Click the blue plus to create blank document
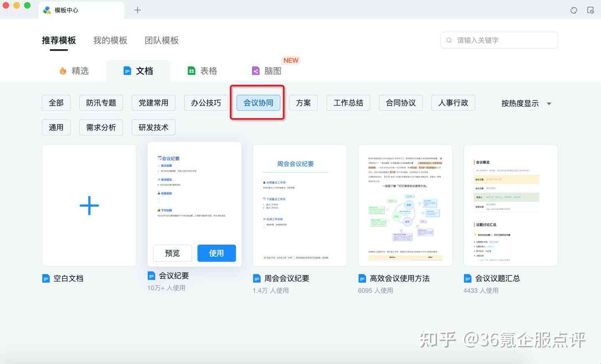Screen dimensions: 601x364 point(89,205)
